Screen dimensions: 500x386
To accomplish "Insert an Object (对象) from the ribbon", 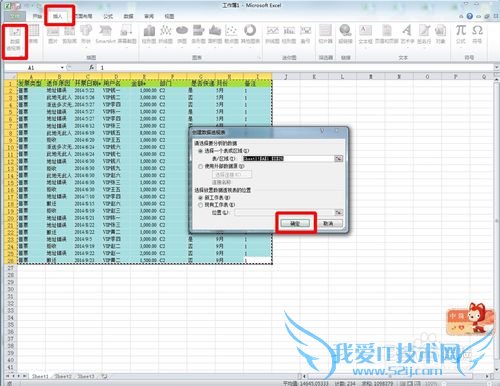I will tap(441, 35).
